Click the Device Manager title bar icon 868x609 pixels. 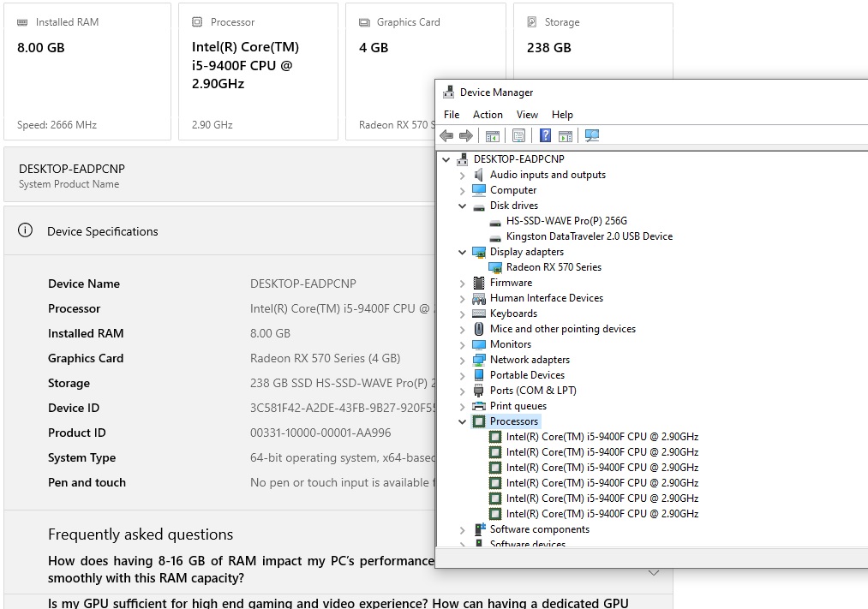coord(448,92)
